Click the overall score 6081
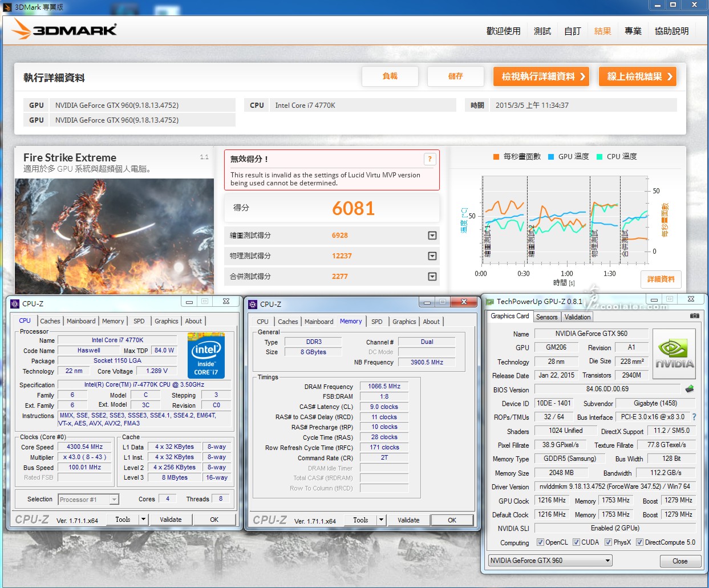The image size is (709, 588). coord(354,208)
